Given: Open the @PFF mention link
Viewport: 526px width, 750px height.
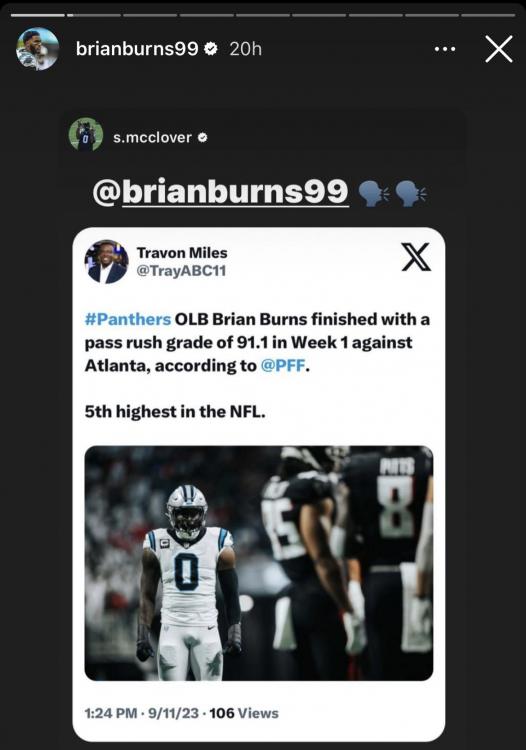Looking at the screenshot, I should (x=283, y=365).
